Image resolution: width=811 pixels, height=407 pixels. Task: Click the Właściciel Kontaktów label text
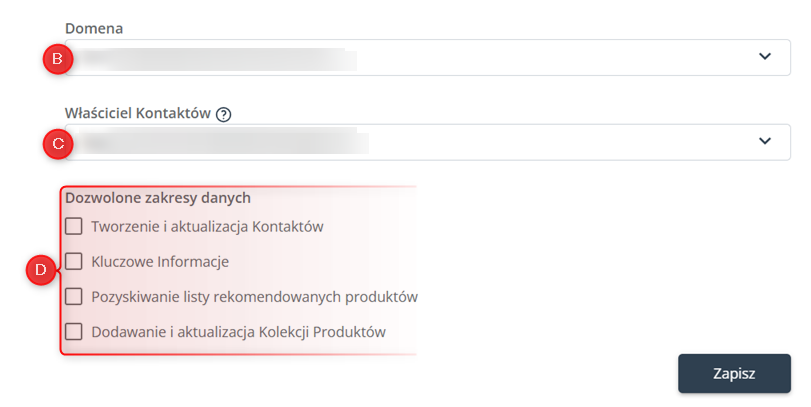click(x=138, y=113)
